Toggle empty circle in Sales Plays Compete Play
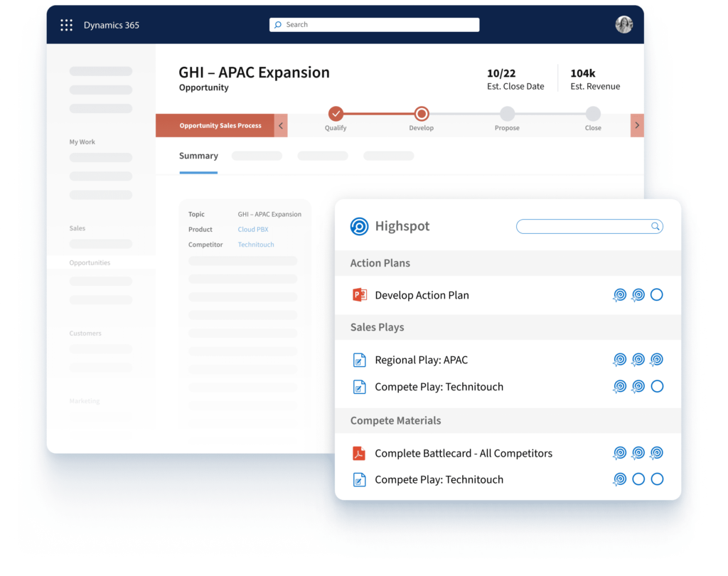The height and width of the screenshot is (576, 728). (657, 386)
